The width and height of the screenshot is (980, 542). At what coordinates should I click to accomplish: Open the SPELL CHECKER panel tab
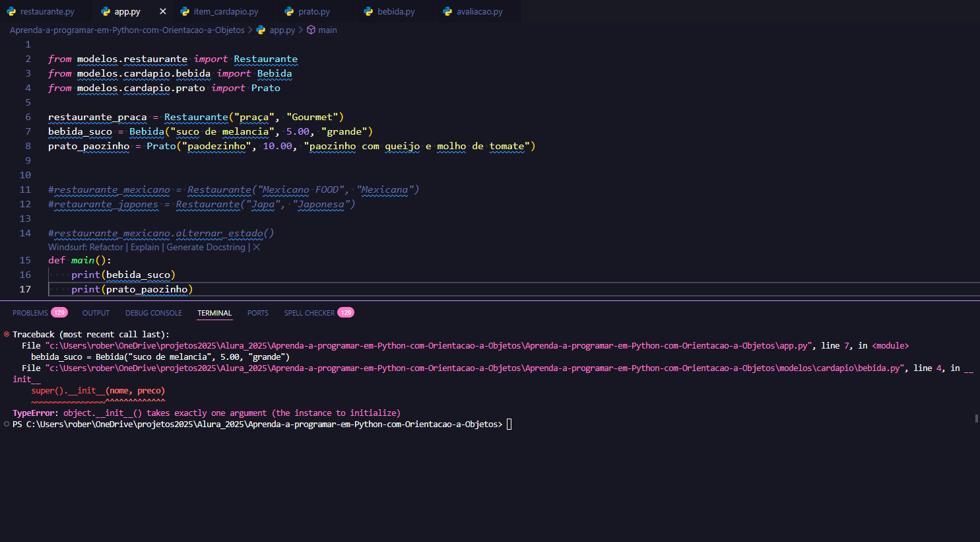(x=309, y=313)
